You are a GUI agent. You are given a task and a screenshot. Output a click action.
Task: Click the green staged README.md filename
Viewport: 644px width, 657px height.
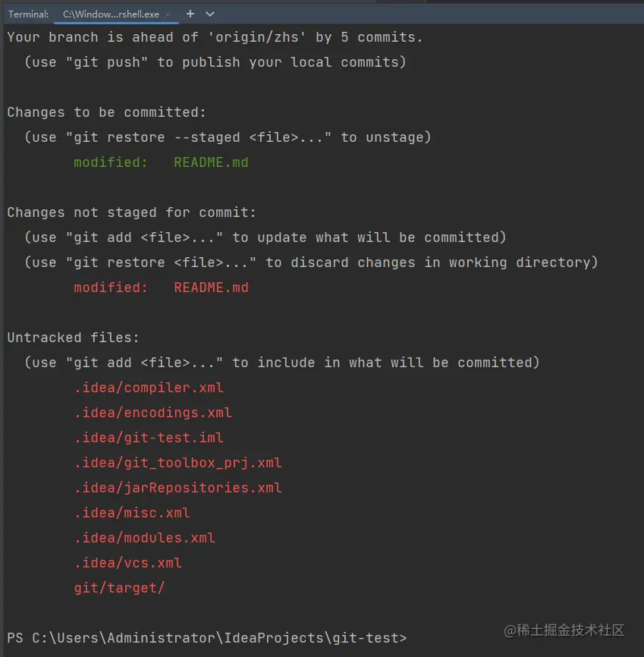pyautogui.click(x=211, y=162)
